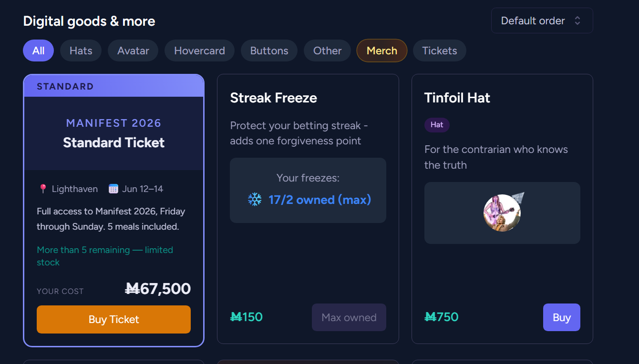Open the Merch filter
The image size is (639, 364).
tap(381, 51)
